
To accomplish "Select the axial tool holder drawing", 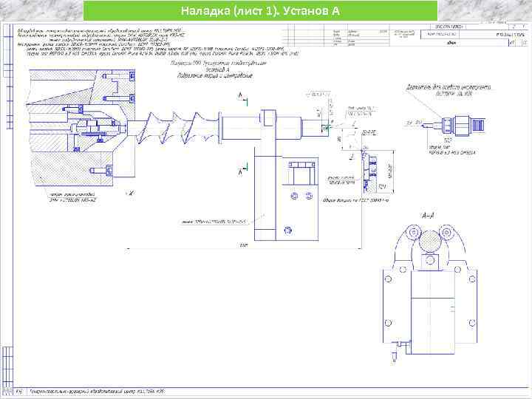I will (x=451, y=124).
